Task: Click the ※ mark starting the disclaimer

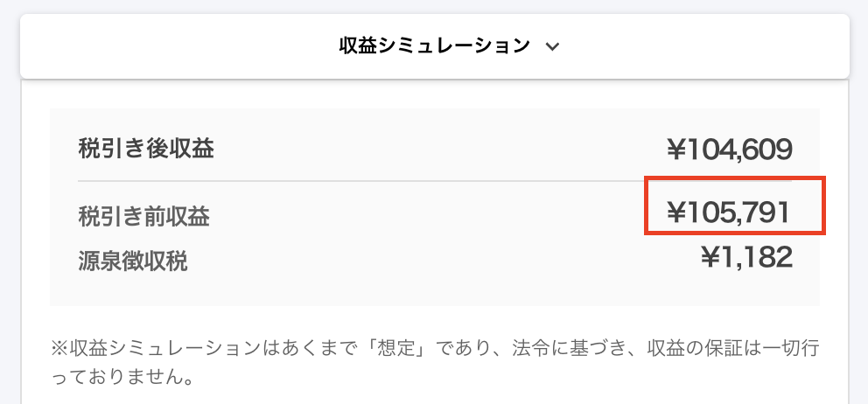Action: (x=60, y=348)
